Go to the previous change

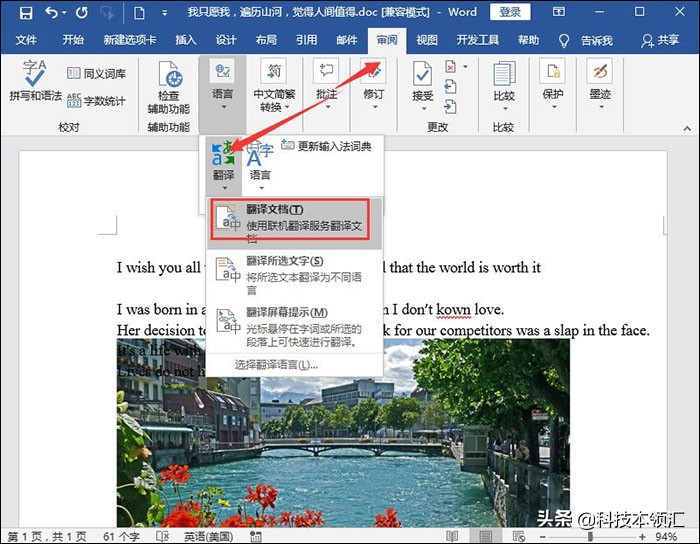point(450,87)
